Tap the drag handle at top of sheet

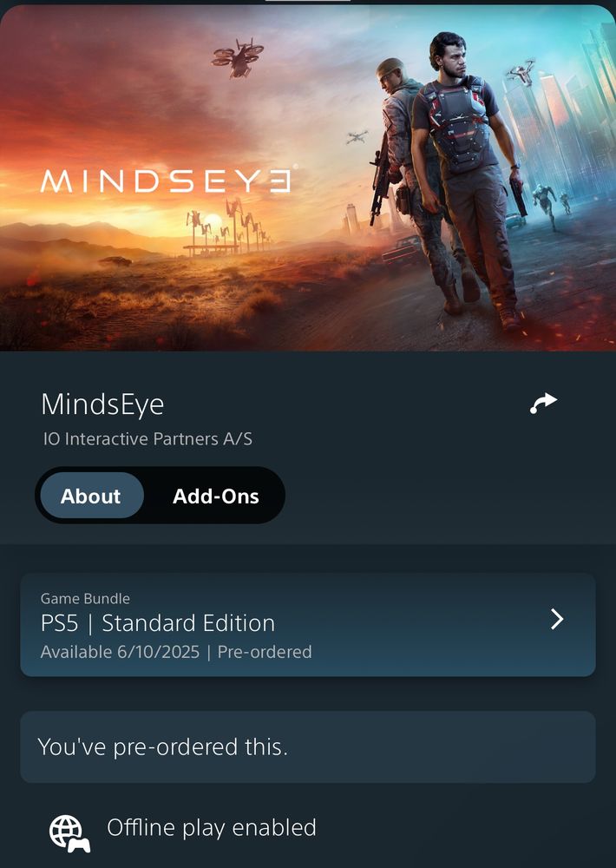click(x=308, y=1)
